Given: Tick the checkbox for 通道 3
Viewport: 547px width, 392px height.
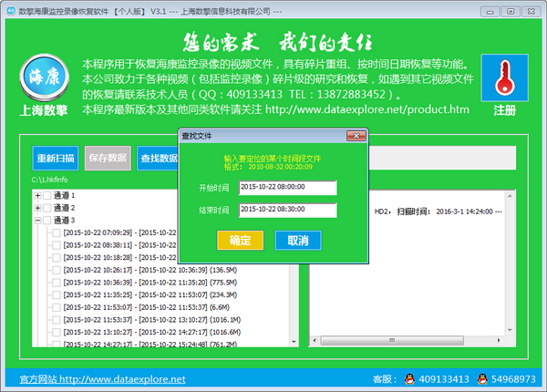Looking at the screenshot, I should pyautogui.click(x=47, y=220).
